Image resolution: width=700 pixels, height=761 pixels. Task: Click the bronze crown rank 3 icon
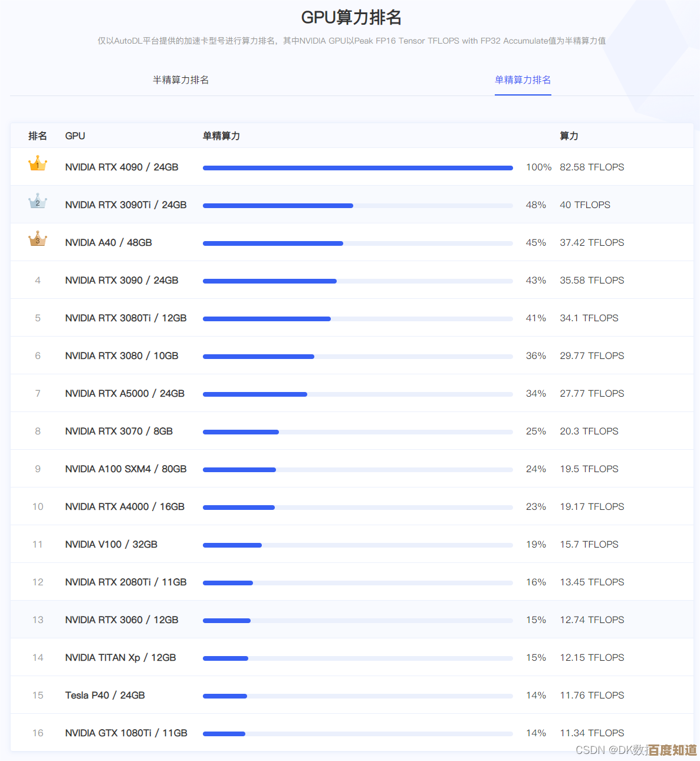38,239
